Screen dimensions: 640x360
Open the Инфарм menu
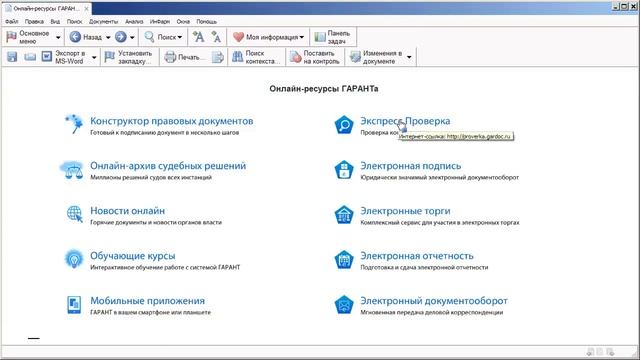point(160,22)
